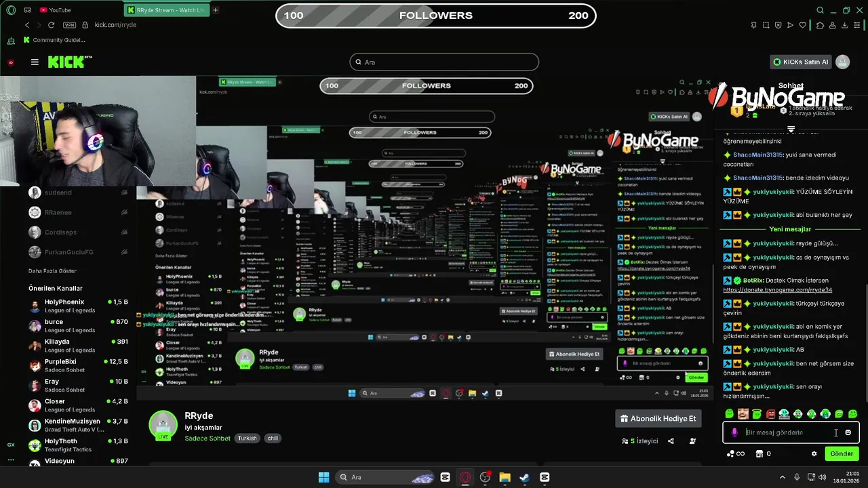The image size is (868, 488).
Task: Share the RRyde stream
Action: point(671,441)
